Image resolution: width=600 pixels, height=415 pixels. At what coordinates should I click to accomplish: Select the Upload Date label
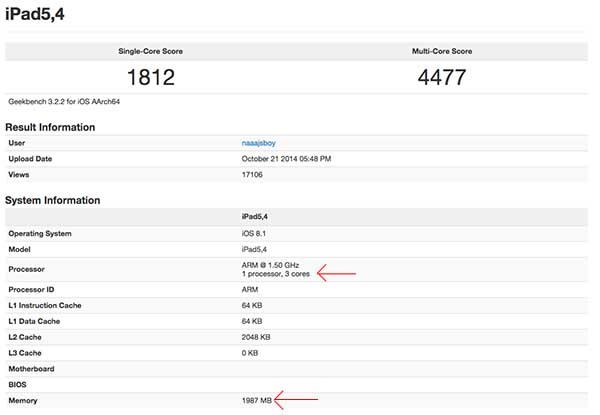coord(30,159)
